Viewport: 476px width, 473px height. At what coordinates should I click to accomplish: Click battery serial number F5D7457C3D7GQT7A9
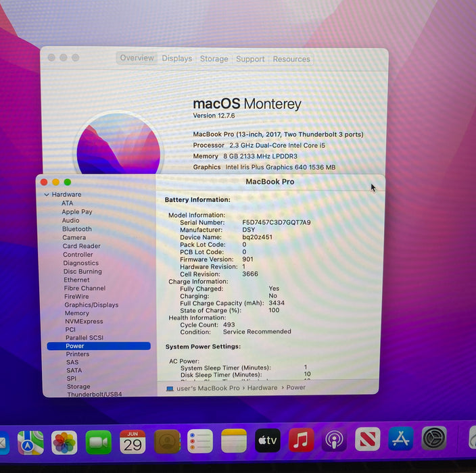coord(277,222)
